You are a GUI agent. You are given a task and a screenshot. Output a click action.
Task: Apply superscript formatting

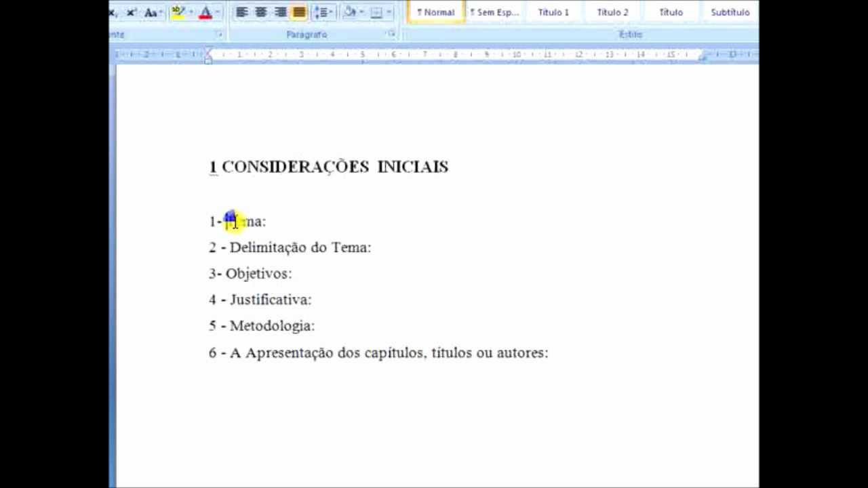pyautogui.click(x=132, y=12)
